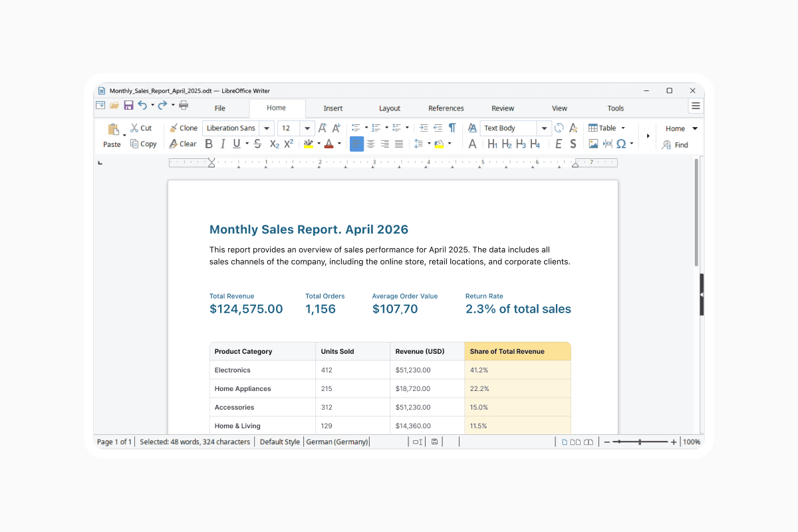The height and width of the screenshot is (532, 798).
Task: Click the Save document icon
Action: (128, 105)
